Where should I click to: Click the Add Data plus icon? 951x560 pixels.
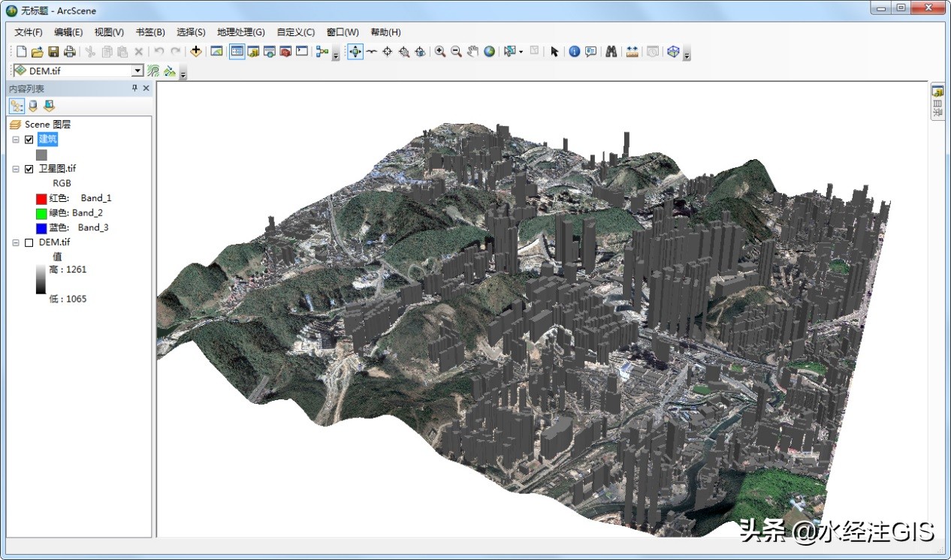pos(196,52)
